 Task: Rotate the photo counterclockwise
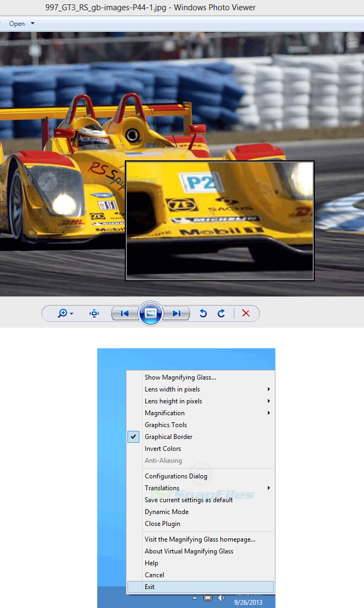[x=203, y=313]
